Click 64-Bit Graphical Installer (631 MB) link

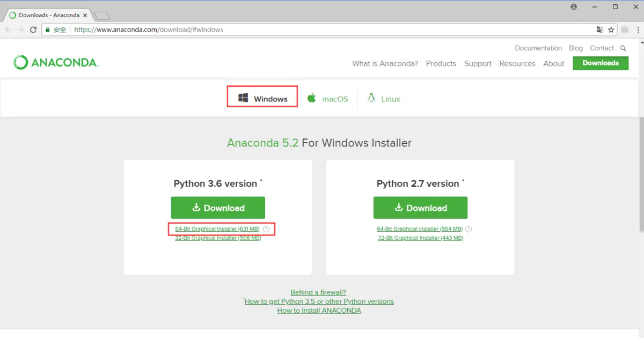(217, 229)
